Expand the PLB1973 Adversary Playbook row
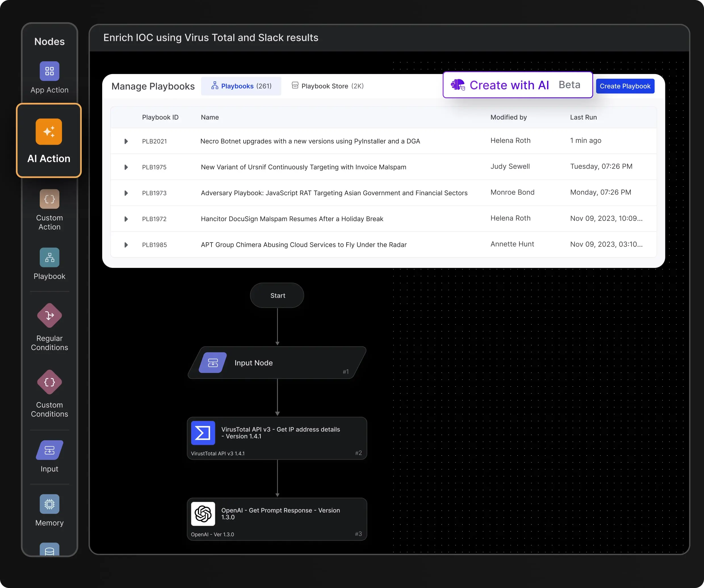 click(126, 193)
